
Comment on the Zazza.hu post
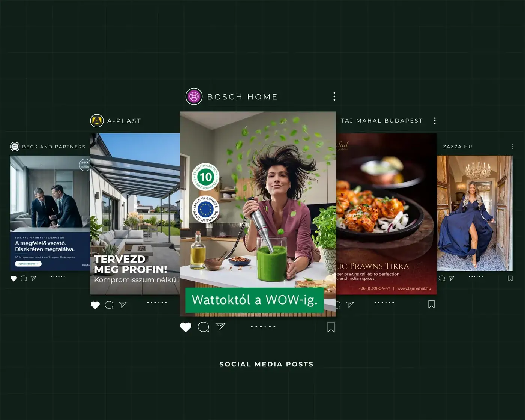coord(442,278)
